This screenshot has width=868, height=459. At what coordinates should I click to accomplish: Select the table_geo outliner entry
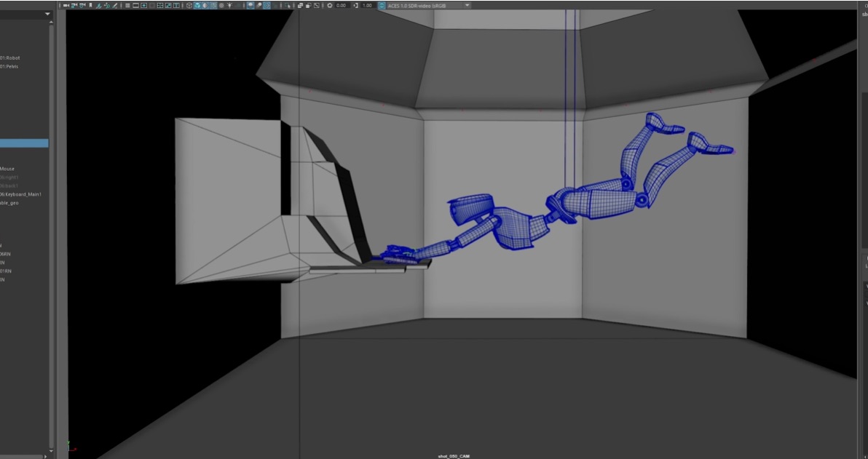pyautogui.click(x=9, y=203)
